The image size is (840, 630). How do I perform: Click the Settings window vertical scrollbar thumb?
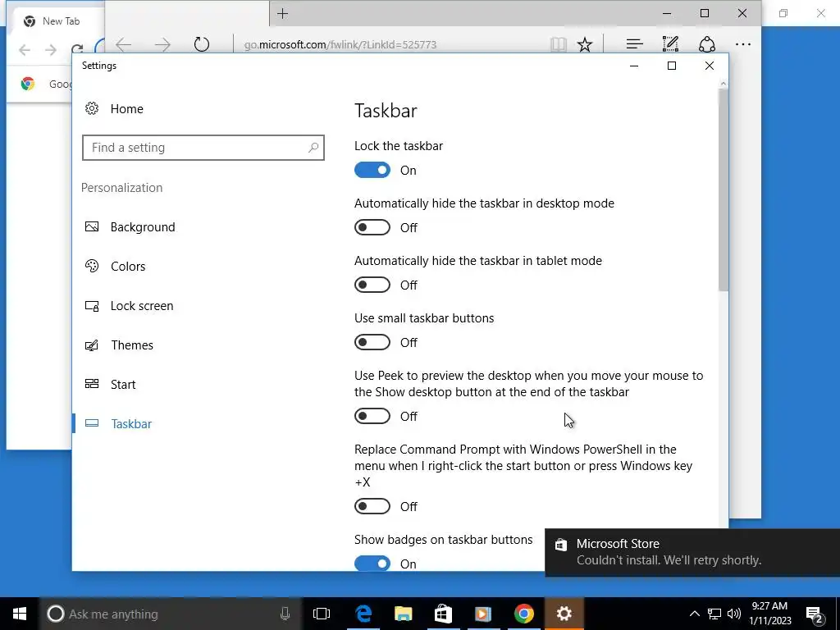[724, 190]
